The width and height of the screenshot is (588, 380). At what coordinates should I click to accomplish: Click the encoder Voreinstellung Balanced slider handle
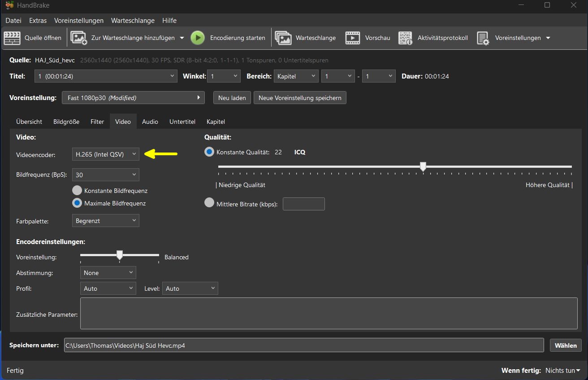[x=120, y=255]
